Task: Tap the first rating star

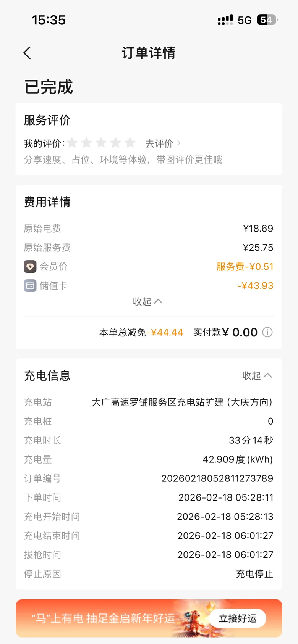Action: coord(72,143)
